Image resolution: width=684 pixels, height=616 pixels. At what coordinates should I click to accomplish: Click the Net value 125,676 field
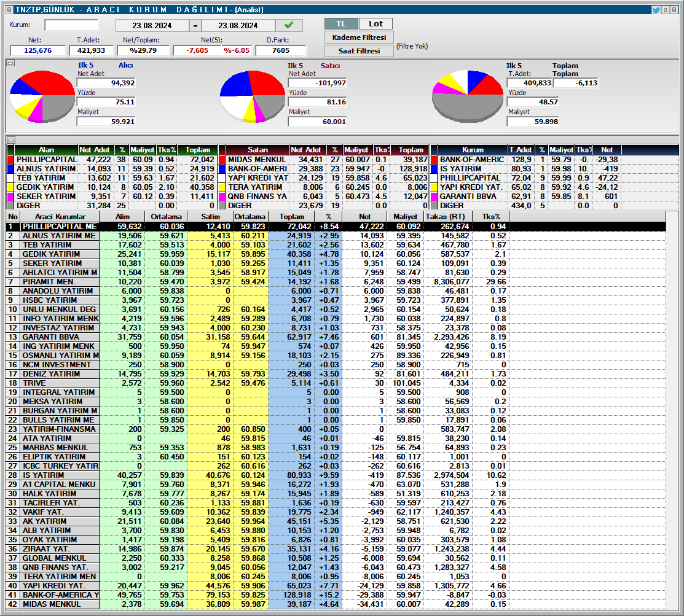tap(38, 50)
